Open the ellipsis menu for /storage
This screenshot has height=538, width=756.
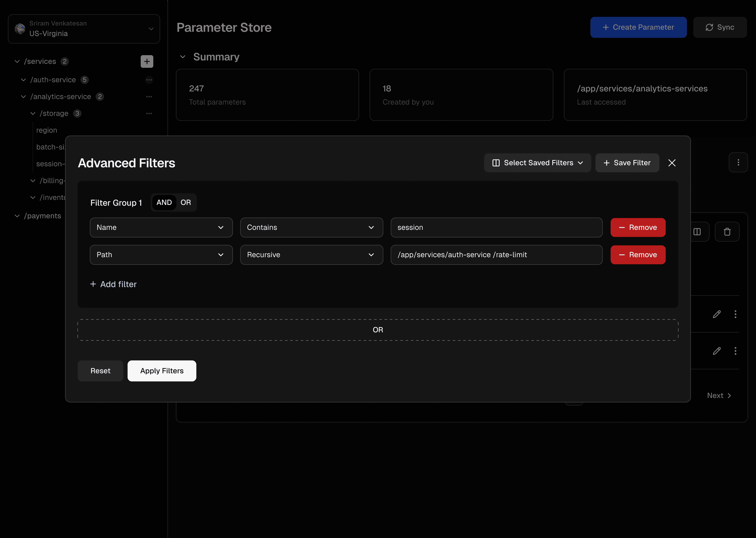click(x=149, y=114)
